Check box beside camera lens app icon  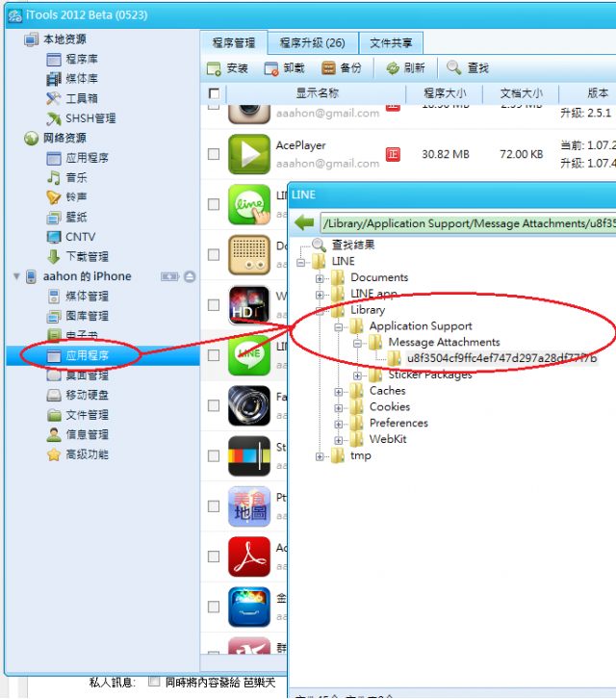[x=214, y=405]
